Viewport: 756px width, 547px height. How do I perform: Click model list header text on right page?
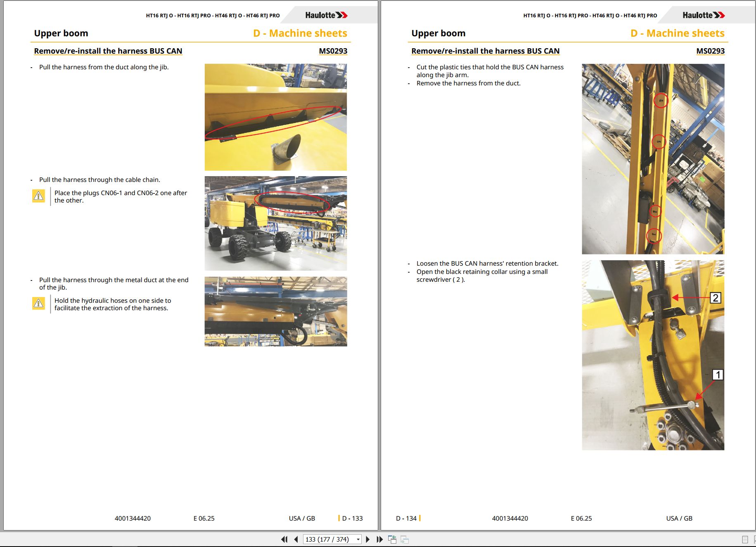click(590, 16)
